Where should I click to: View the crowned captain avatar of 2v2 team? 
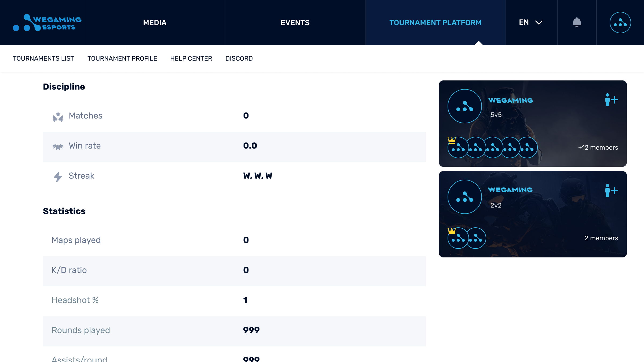(458, 238)
